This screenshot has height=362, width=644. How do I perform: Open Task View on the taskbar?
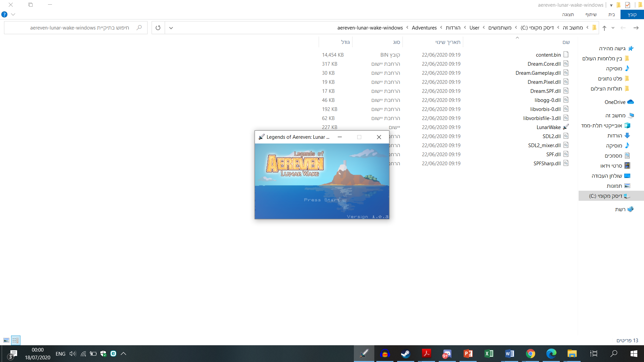coord(594,354)
